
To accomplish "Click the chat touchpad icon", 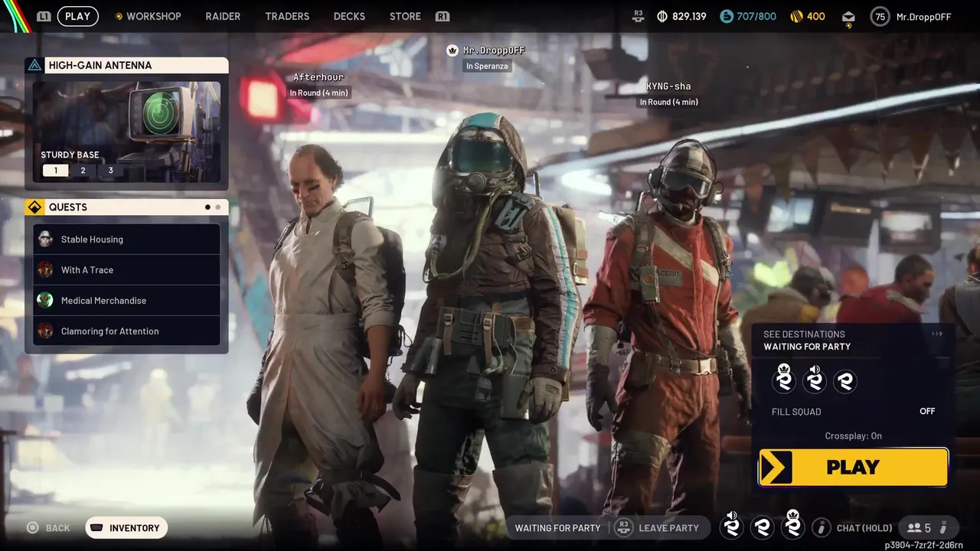I will pos(822,528).
